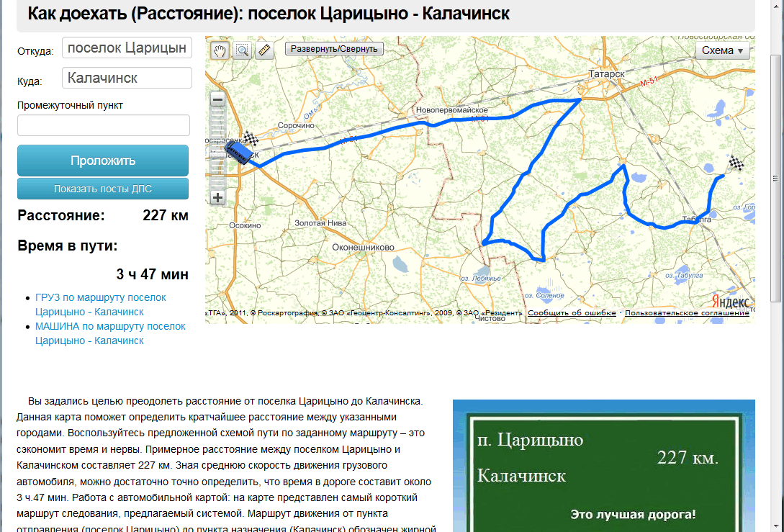Screen dimensions: 784x532
Task: Click the 227 км distance value
Action: click(x=166, y=215)
